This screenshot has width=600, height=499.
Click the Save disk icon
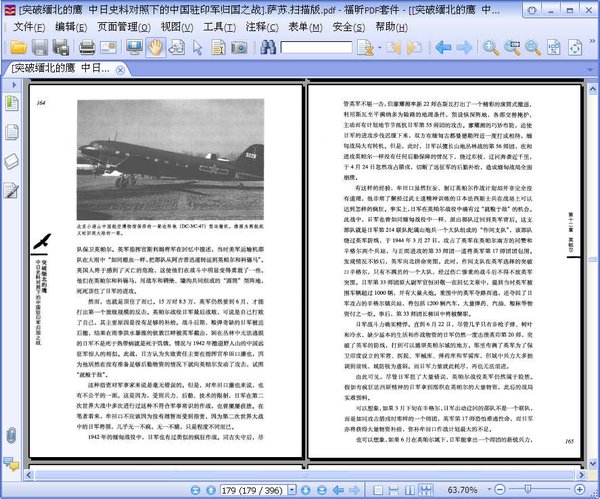click(40, 48)
